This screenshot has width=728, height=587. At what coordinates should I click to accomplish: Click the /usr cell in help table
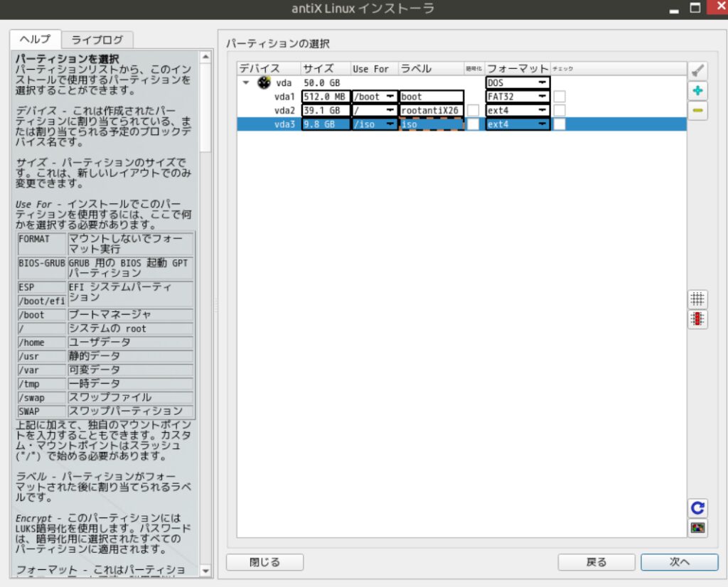coord(42,356)
